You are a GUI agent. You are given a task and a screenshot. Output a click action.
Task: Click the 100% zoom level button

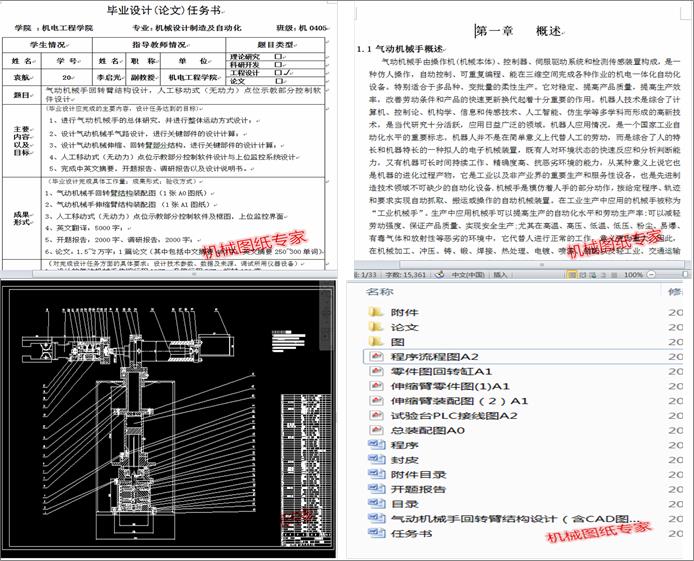pos(633,275)
